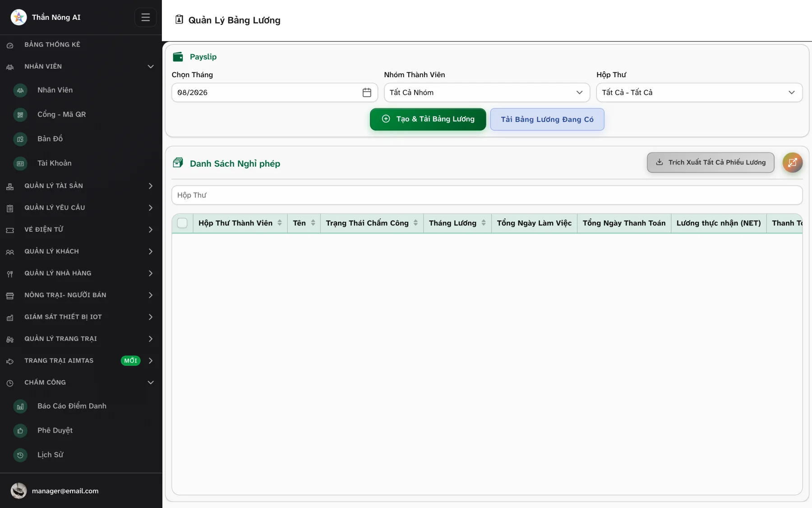The width and height of the screenshot is (812, 508).
Task: Click the Chọn Tháng date field
Action: pyautogui.click(x=274, y=92)
